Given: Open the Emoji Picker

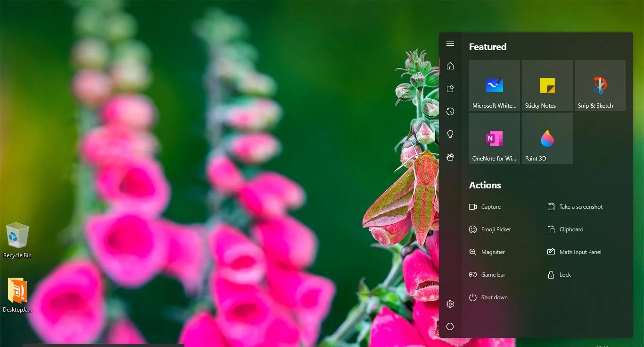Looking at the screenshot, I should pyautogui.click(x=490, y=229).
